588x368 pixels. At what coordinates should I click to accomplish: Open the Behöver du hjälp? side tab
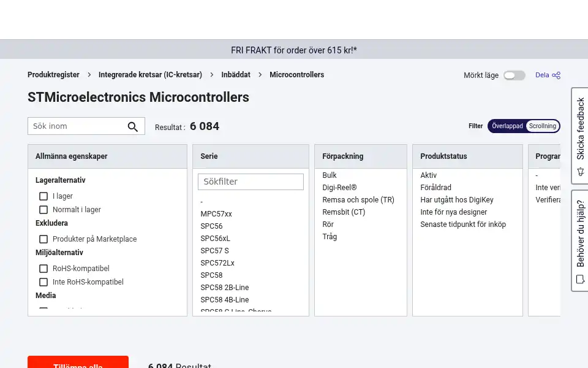(580, 240)
